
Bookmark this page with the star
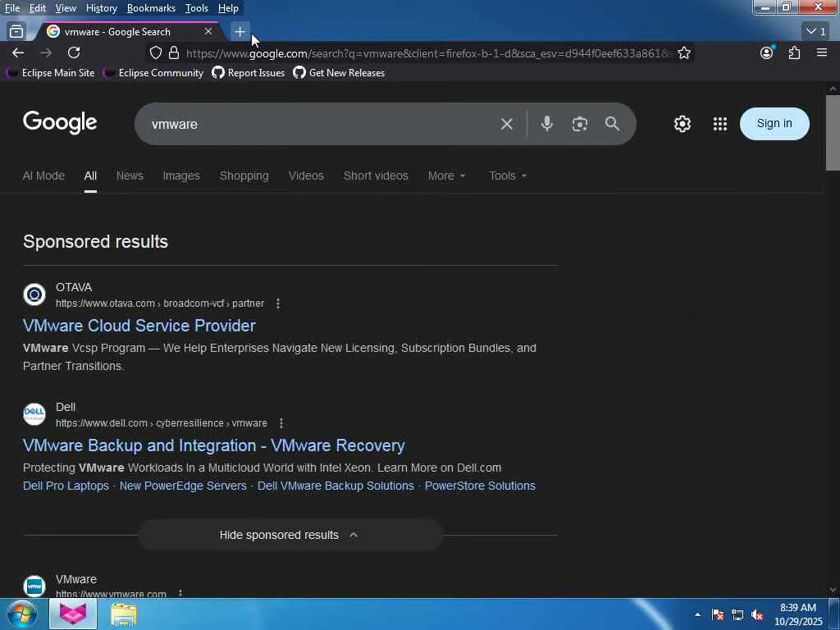(x=683, y=52)
